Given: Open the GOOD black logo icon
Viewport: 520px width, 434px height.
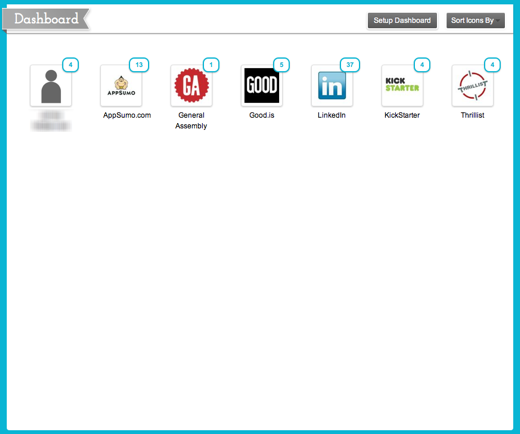Looking at the screenshot, I should [x=262, y=86].
